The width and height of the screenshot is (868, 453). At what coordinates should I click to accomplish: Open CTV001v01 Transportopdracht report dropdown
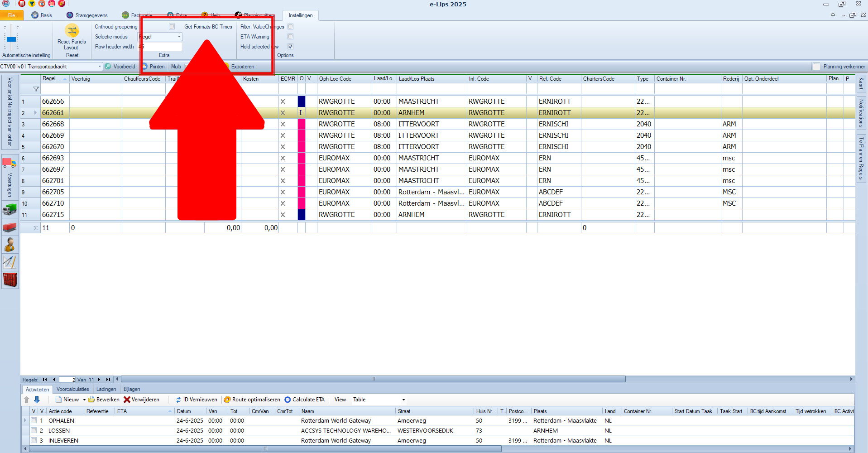100,67
